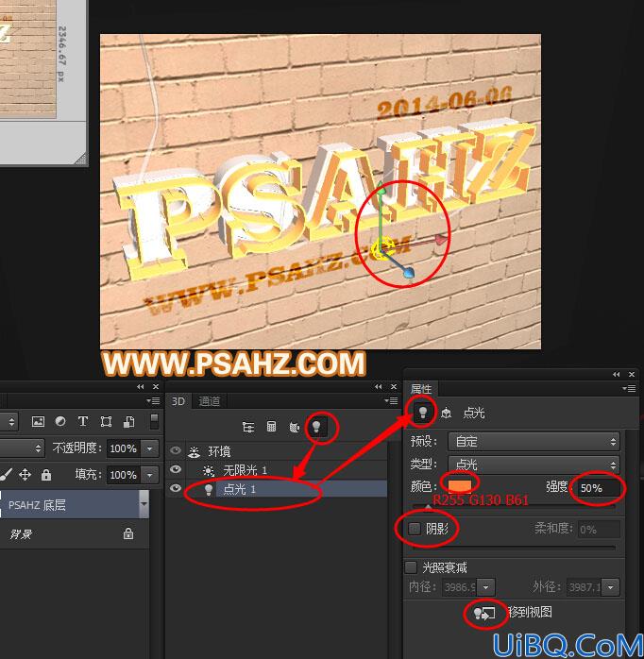
Task: Click the orange 颜色 light color swatch
Action: [x=460, y=485]
